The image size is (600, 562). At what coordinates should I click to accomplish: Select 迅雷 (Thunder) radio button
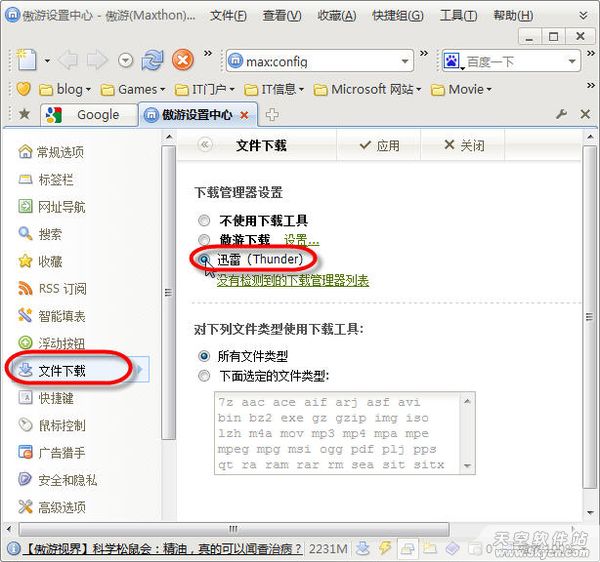click(204, 259)
